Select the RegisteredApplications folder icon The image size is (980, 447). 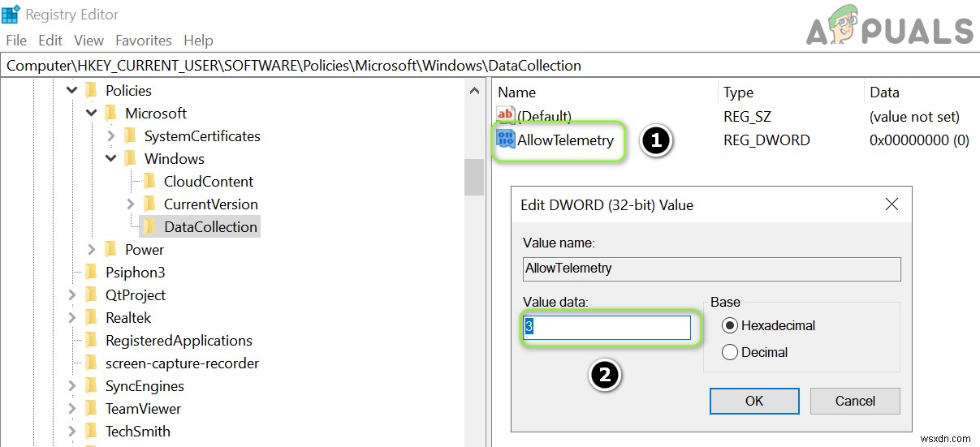coord(91,340)
